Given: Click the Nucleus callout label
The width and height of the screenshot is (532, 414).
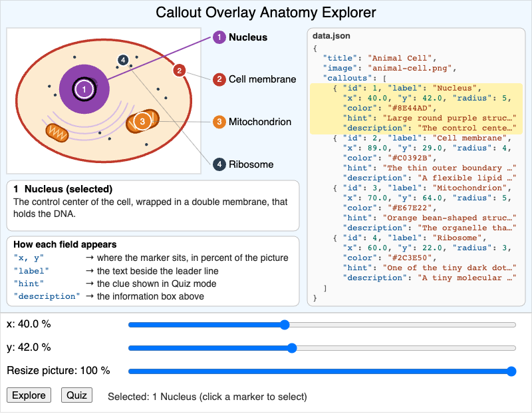Looking at the screenshot, I should coord(248,37).
